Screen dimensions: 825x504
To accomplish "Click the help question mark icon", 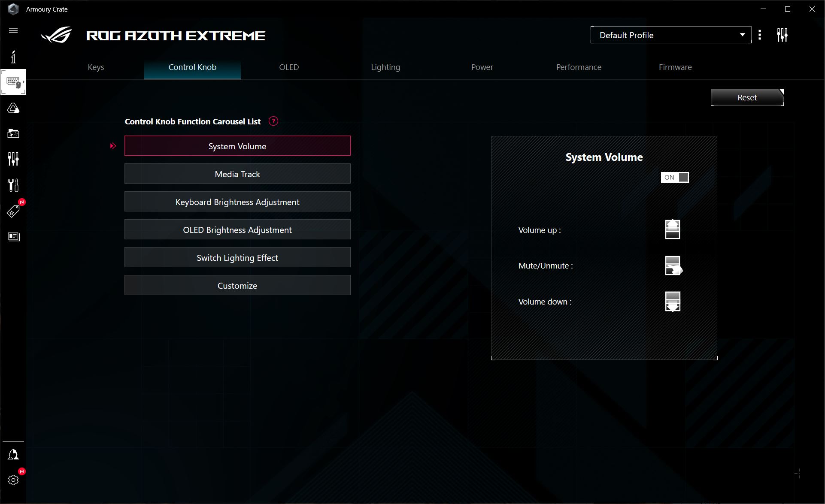I will (273, 121).
